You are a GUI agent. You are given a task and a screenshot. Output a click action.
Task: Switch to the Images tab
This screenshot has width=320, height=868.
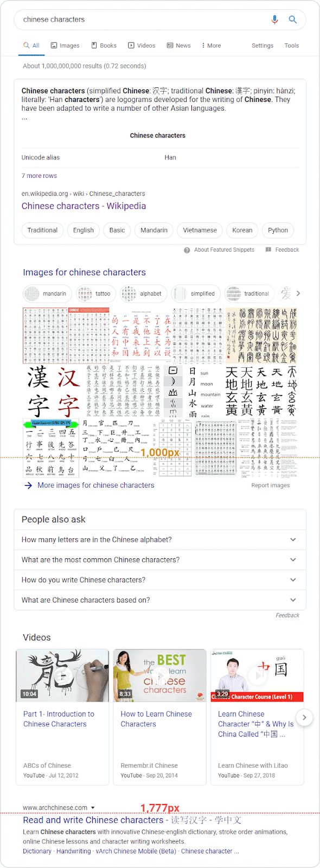65,46
